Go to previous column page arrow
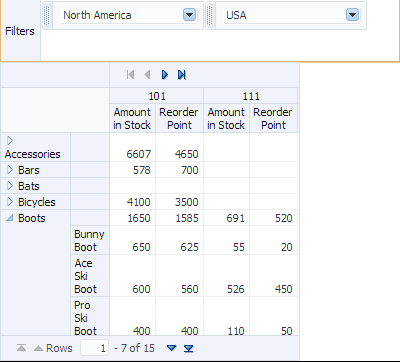400x362 pixels. [147, 75]
